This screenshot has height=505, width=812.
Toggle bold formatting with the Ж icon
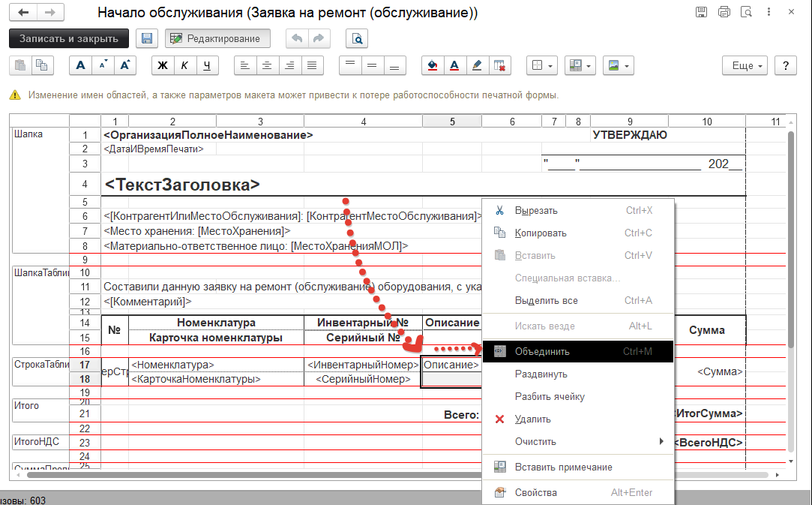pos(162,65)
